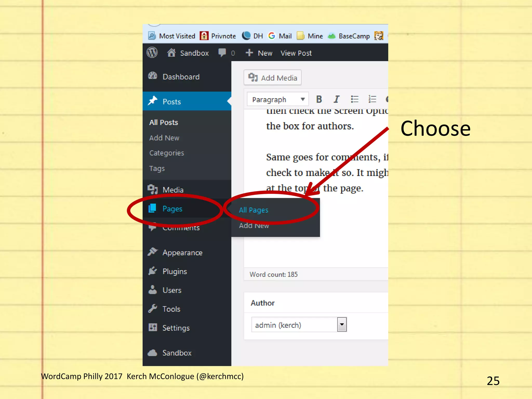
Task: Open the New content menu
Action: tap(259, 53)
